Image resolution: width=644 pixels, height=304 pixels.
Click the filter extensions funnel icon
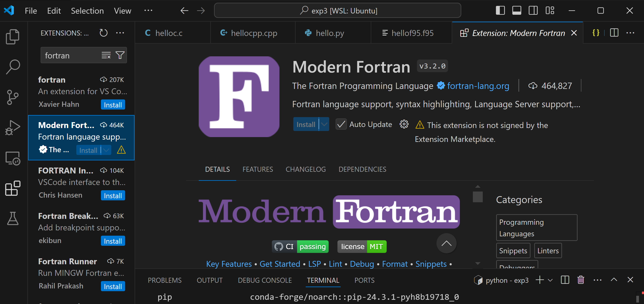pyautogui.click(x=120, y=55)
